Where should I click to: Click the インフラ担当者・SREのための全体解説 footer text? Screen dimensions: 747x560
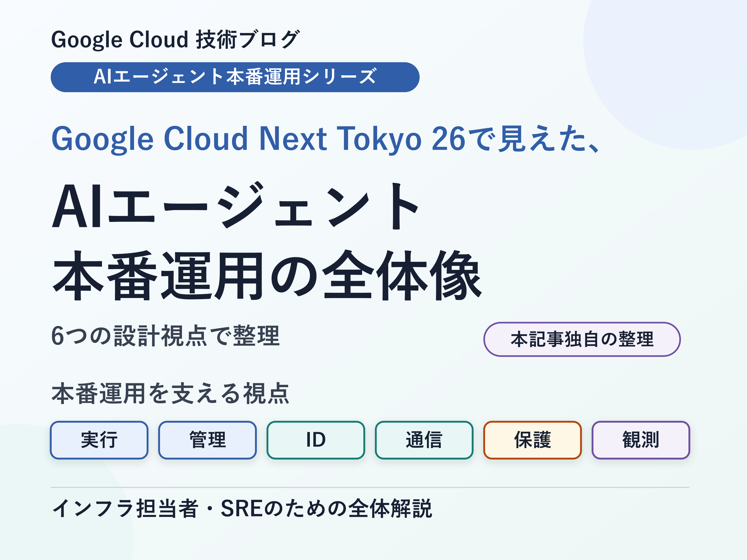242,508
